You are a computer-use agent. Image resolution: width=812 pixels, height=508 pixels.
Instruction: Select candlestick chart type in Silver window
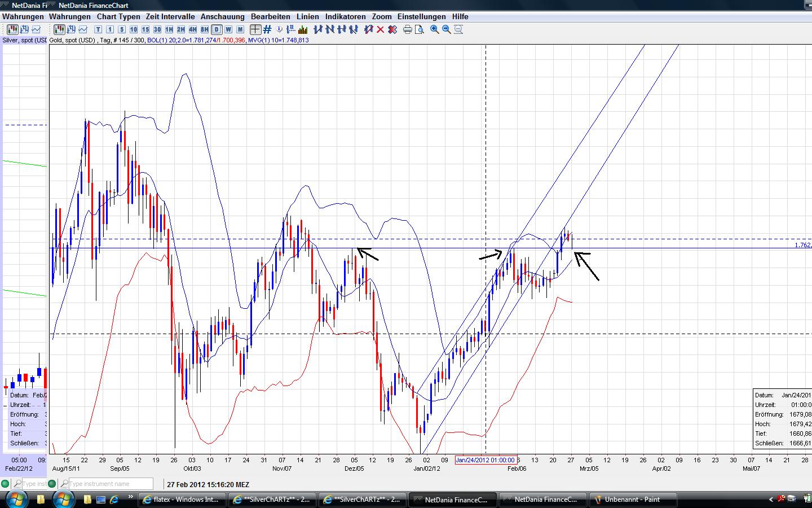point(13,29)
